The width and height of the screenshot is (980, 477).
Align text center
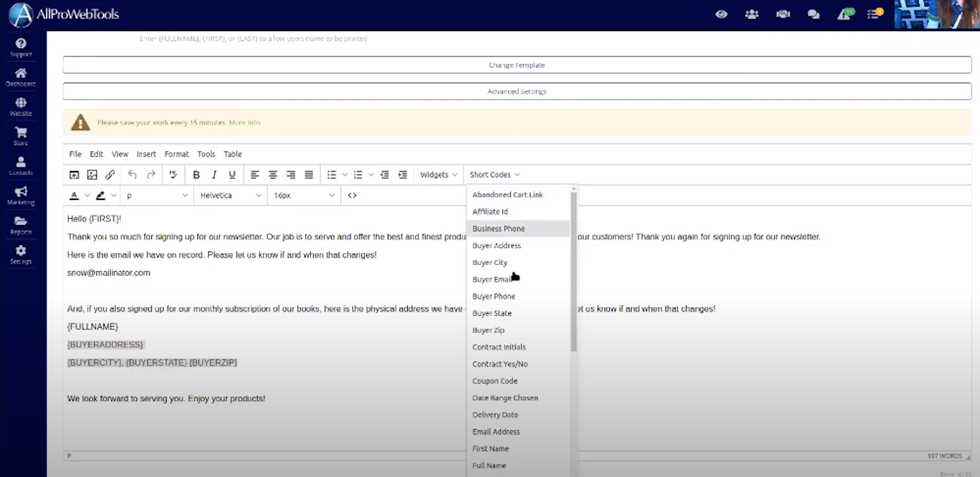coord(273,175)
